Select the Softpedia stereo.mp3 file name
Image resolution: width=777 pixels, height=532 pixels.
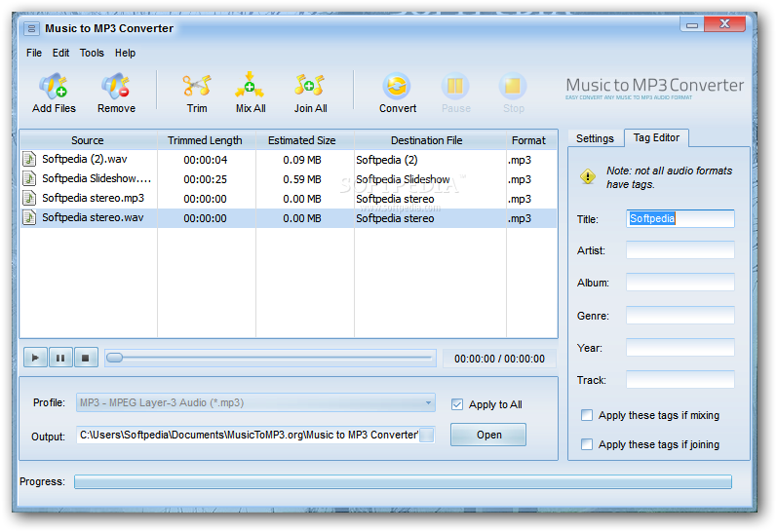93,198
